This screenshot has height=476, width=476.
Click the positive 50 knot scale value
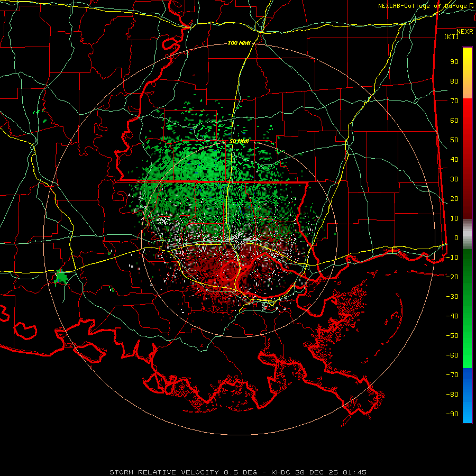[454, 140]
